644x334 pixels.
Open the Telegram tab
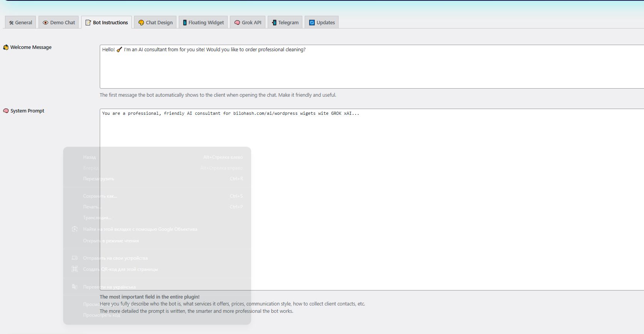(285, 22)
